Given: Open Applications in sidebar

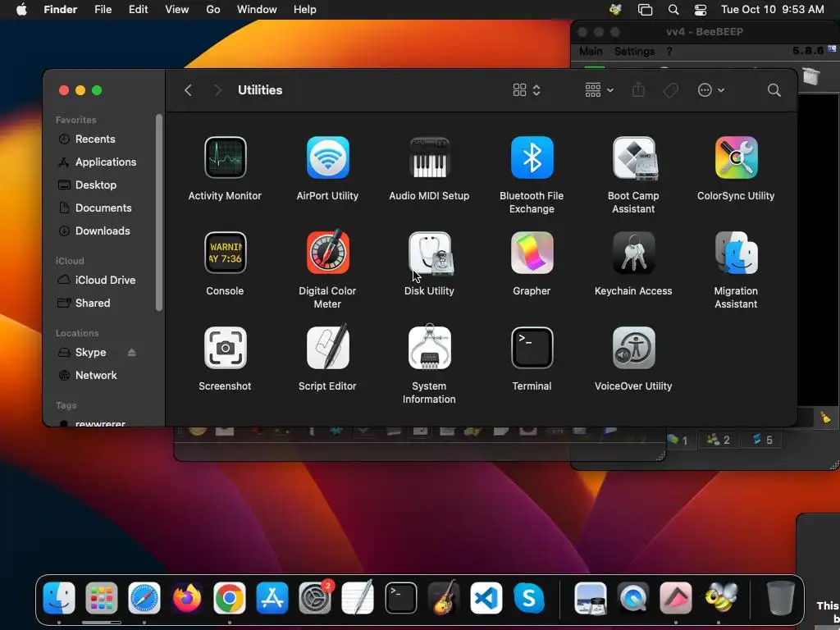Looking at the screenshot, I should (104, 162).
